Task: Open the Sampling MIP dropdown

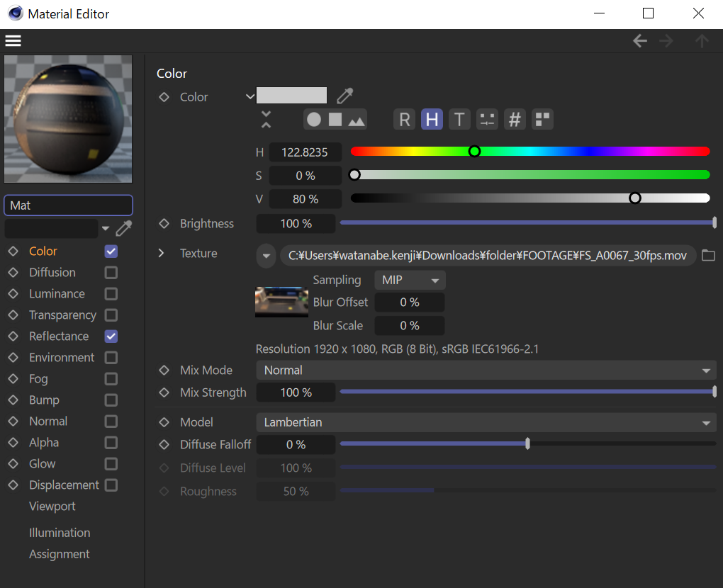Action: click(410, 281)
